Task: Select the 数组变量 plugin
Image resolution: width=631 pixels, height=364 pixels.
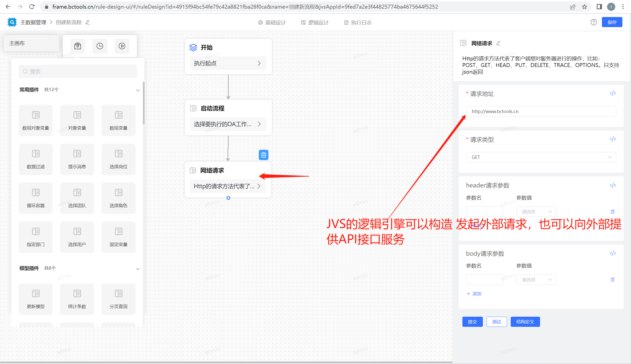Action: tap(119, 121)
